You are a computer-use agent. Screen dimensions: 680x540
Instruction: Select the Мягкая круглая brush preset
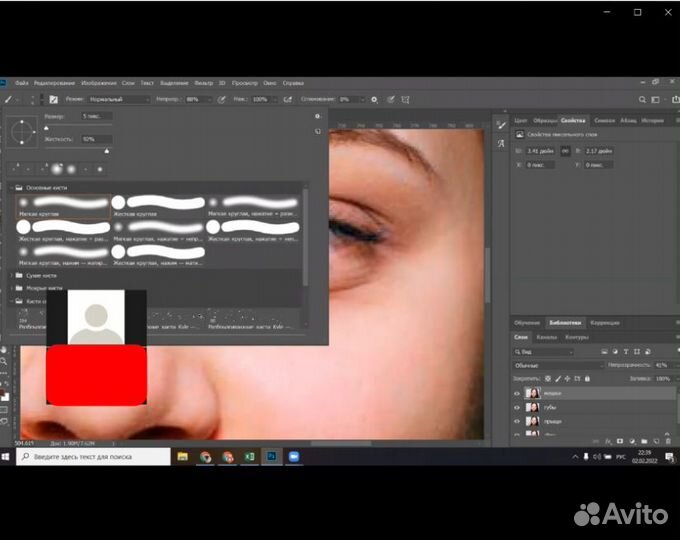63,206
